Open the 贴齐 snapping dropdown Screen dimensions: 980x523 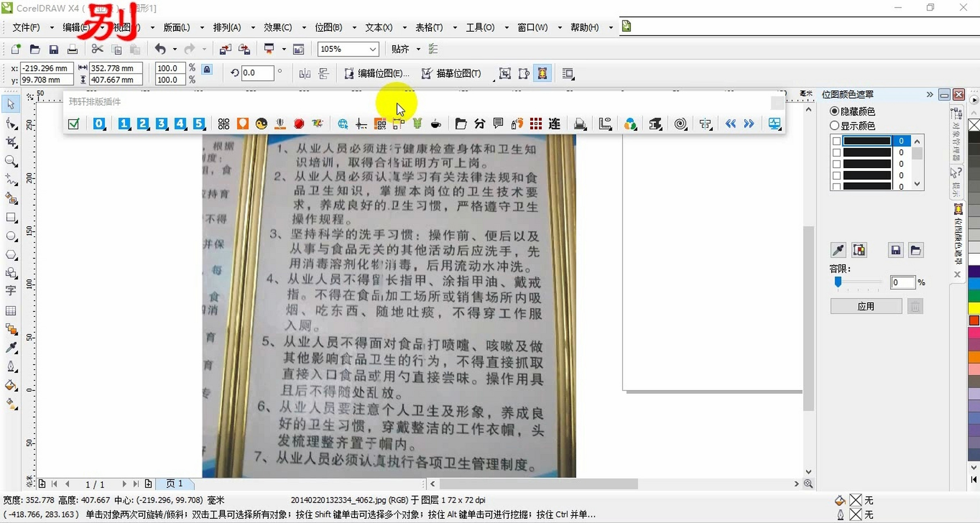click(x=418, y=49)
